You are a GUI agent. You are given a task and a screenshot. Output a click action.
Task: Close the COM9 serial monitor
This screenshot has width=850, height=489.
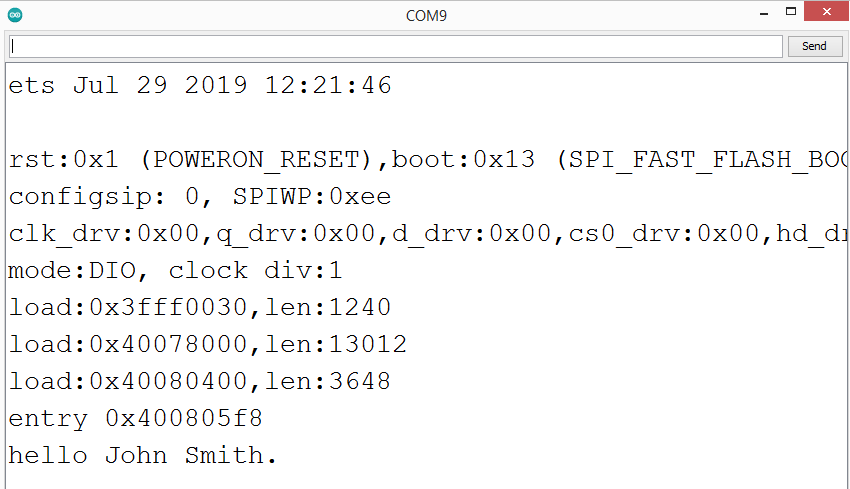pos(828,13)
